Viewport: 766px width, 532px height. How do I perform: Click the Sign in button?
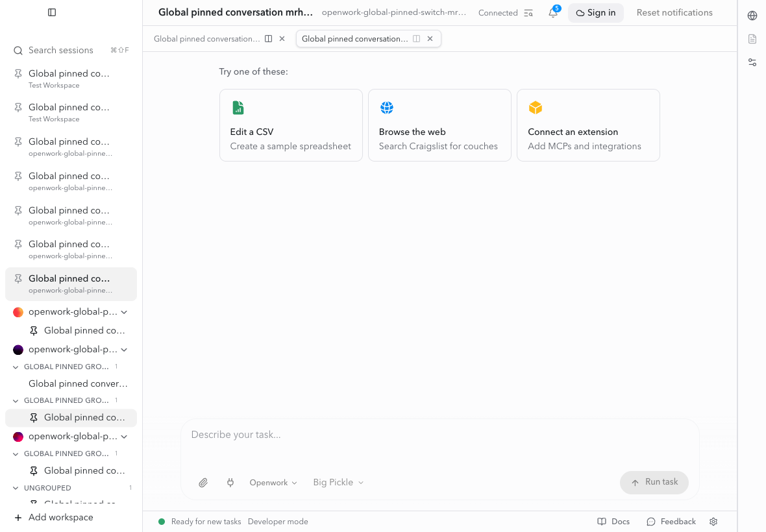pos(595,13)
